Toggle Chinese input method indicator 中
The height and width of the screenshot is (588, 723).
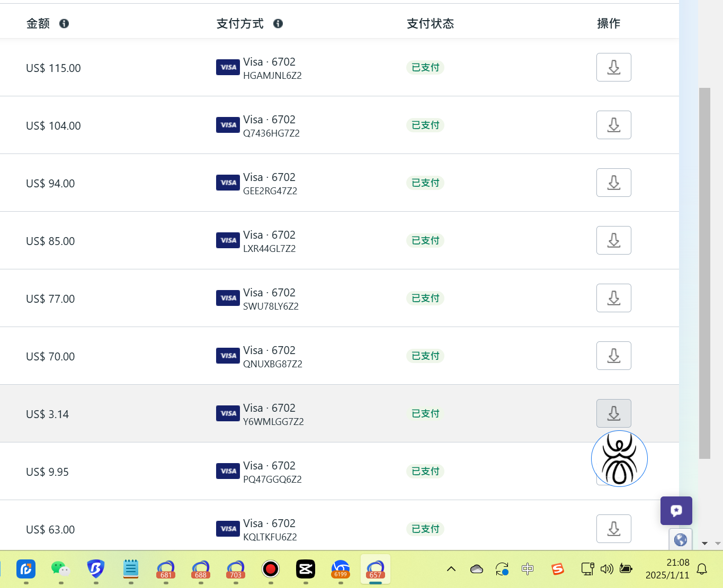pos(528,569)
